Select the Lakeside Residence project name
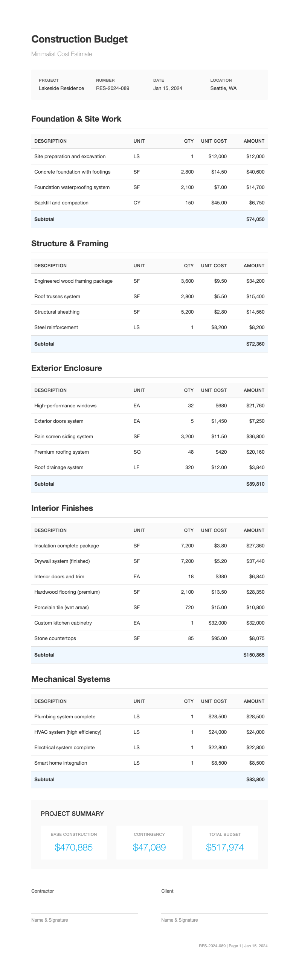This screenshot has width=299, height=980. click(x=61, y=88)
